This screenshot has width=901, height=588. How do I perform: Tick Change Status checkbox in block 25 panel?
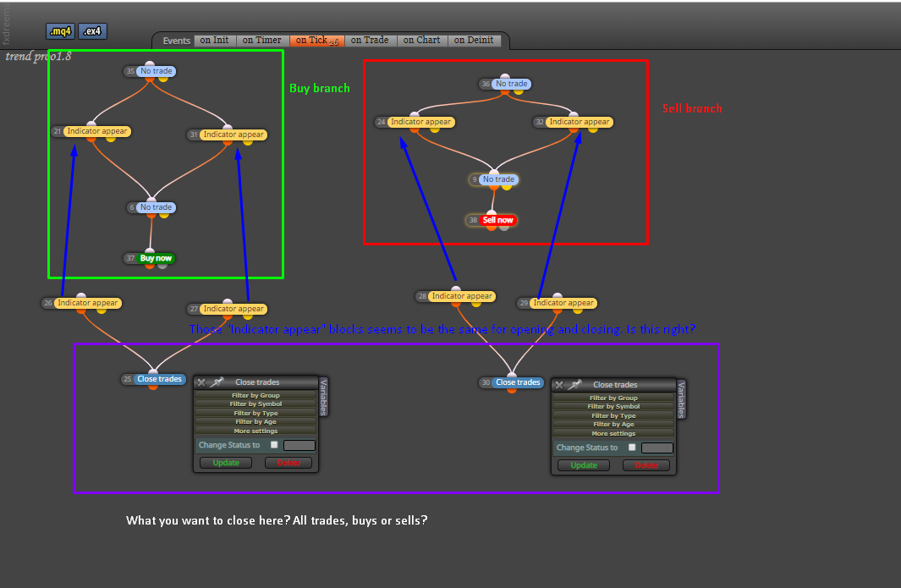[274, 445]
